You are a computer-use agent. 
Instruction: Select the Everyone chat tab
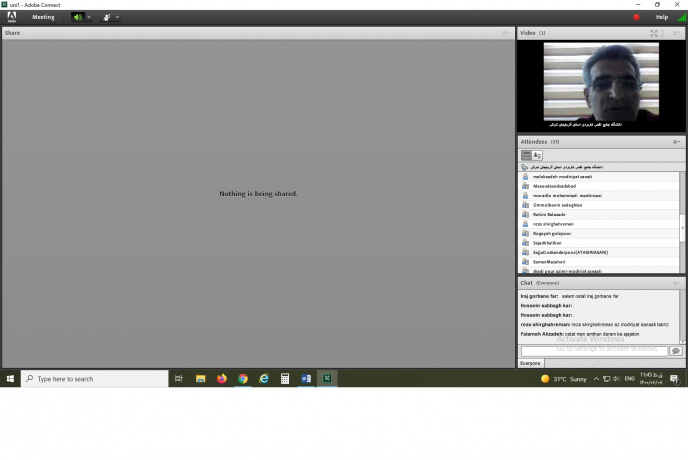tap(530, 363)
